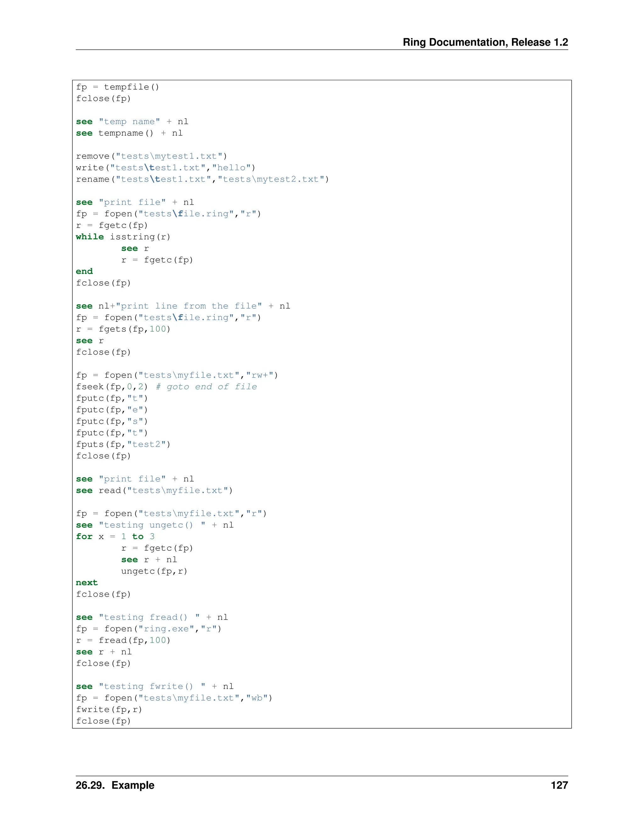Viewport: 644px width, 833px height.
Task: Click the fputs(fp,"test2") line
Action: click(123, 444)
